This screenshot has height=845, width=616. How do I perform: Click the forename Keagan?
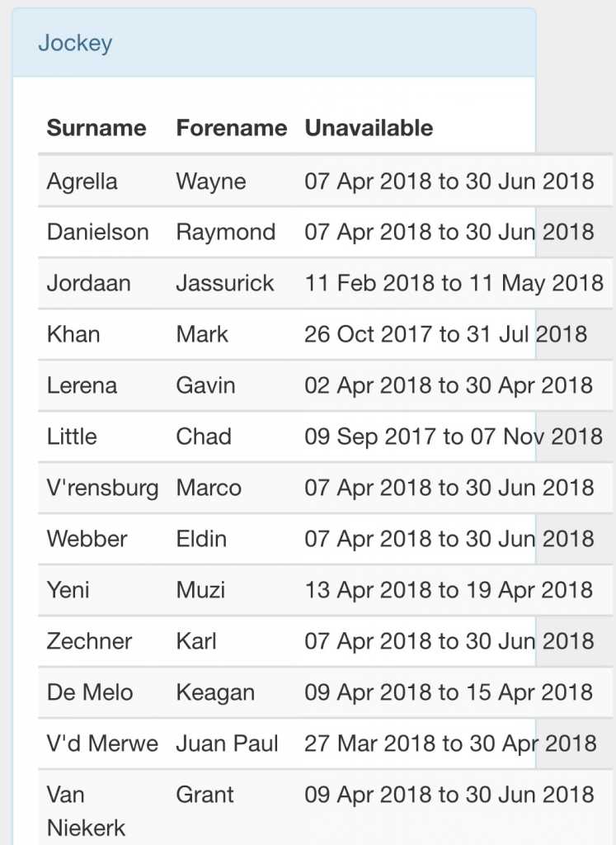point(215,692)
